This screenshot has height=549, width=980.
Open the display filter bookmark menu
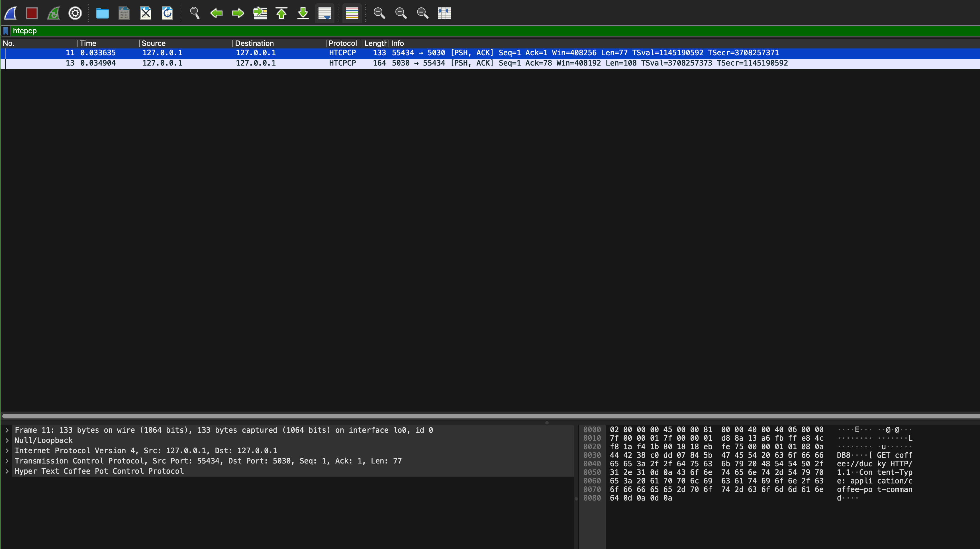tap(6, 31)
